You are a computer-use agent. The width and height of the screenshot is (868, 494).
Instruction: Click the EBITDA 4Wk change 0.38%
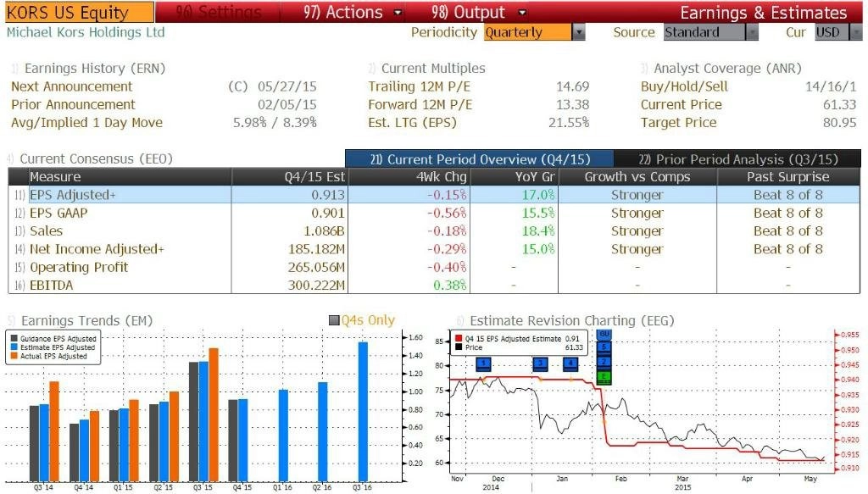click(449, 285)
